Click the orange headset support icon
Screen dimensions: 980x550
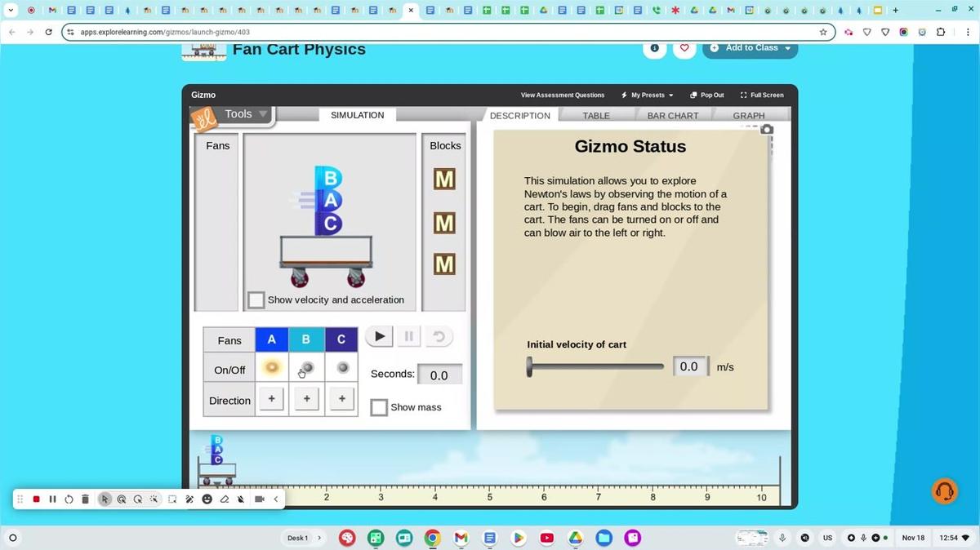pos(944,491)
